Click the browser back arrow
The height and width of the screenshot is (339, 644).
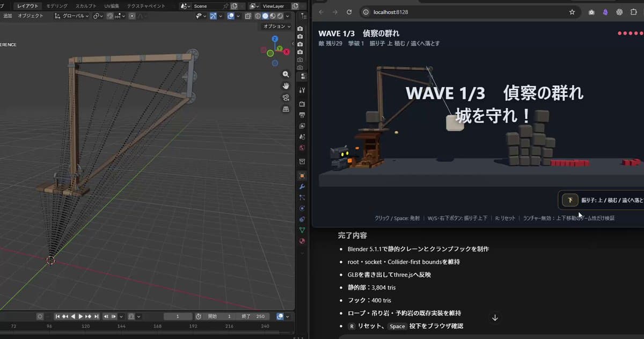(x=321, y=12)
